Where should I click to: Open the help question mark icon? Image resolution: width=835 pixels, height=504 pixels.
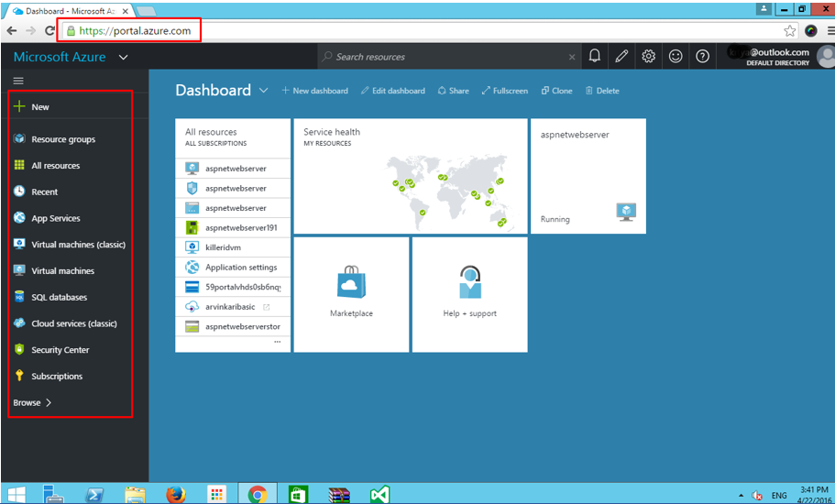pos(702,57)
